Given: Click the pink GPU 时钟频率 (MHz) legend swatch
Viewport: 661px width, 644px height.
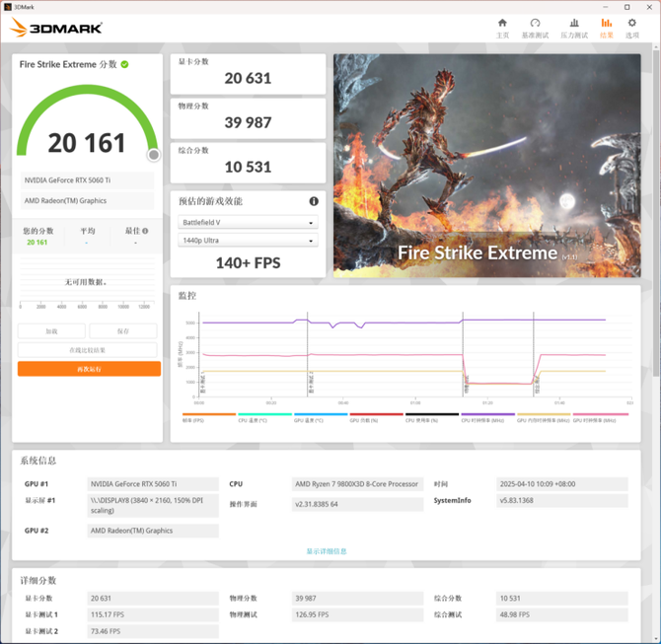Looking at the screenshot, I should point(601,414).
